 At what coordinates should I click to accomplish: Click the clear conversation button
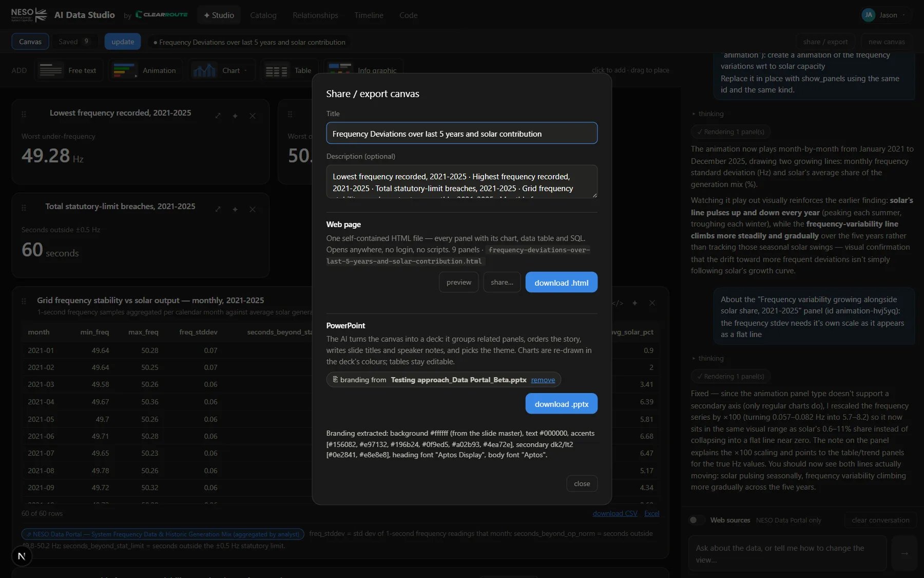tap(880, 520)
